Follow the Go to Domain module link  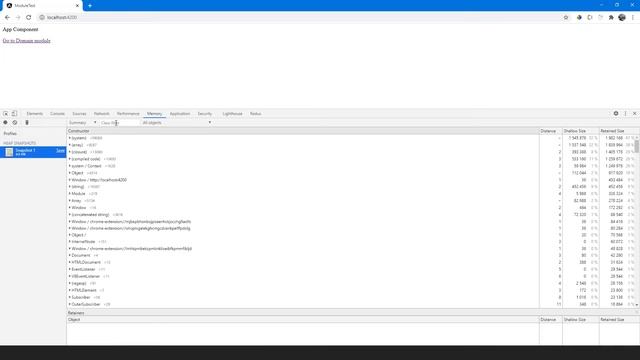(x=27, y=41)
